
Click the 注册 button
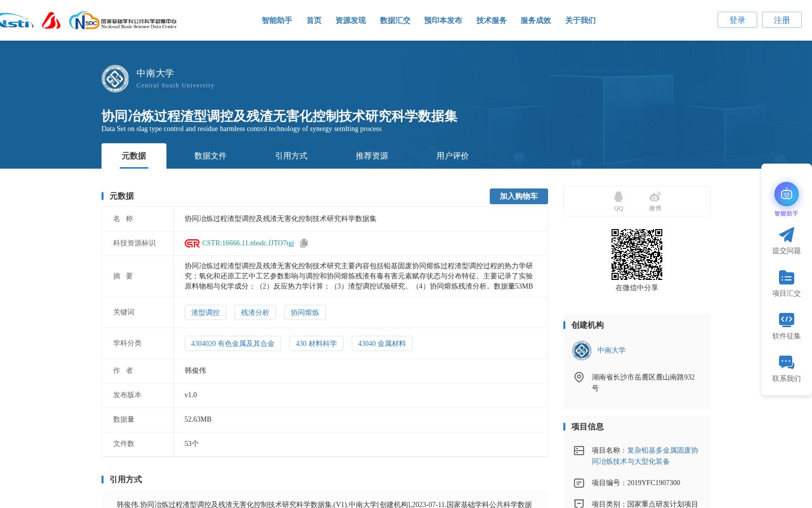pos(782,20)
